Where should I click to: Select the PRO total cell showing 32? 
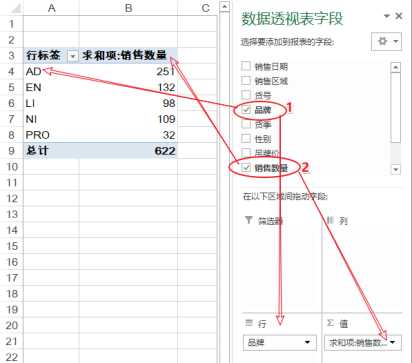pyautogui.click(x=128, y=135)
